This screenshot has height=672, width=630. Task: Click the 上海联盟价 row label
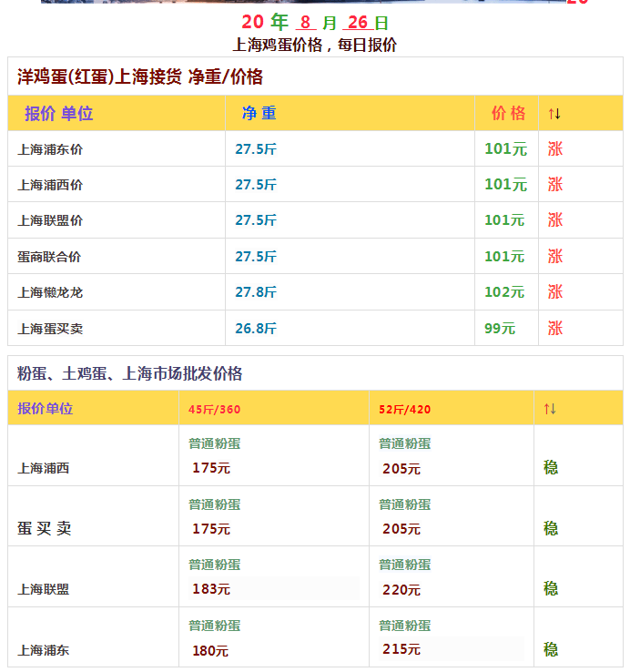click(50, 220)
